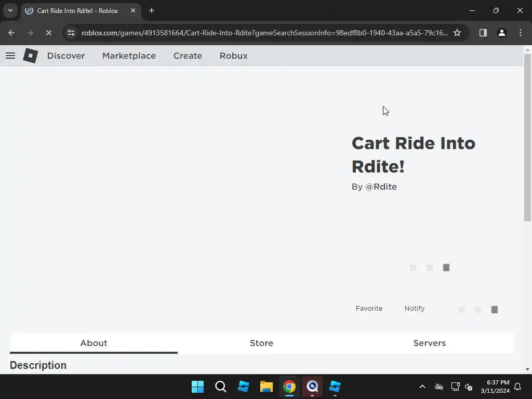Open the Chrome profile avatar icon
532x399 pixels.
point(502,33)
